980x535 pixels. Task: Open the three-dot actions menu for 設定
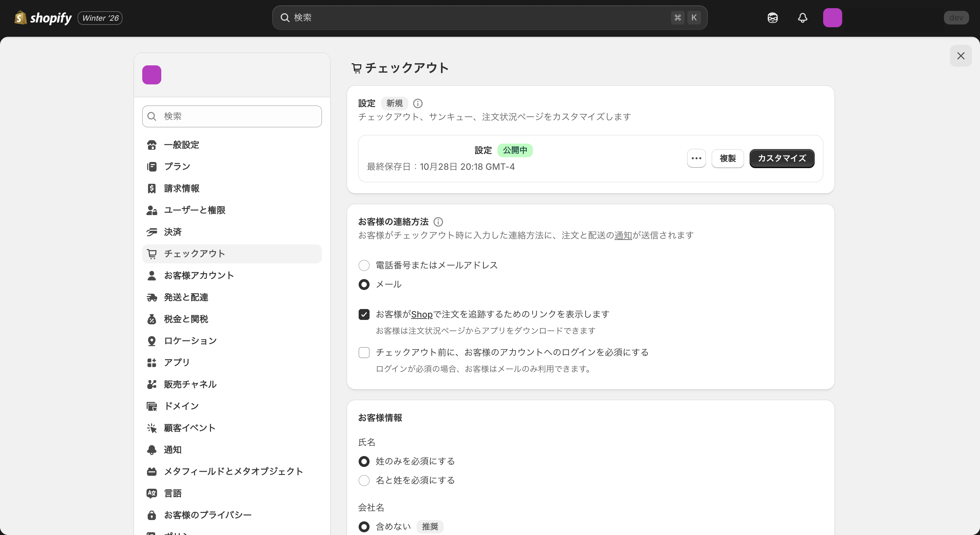tap(696, 158)
